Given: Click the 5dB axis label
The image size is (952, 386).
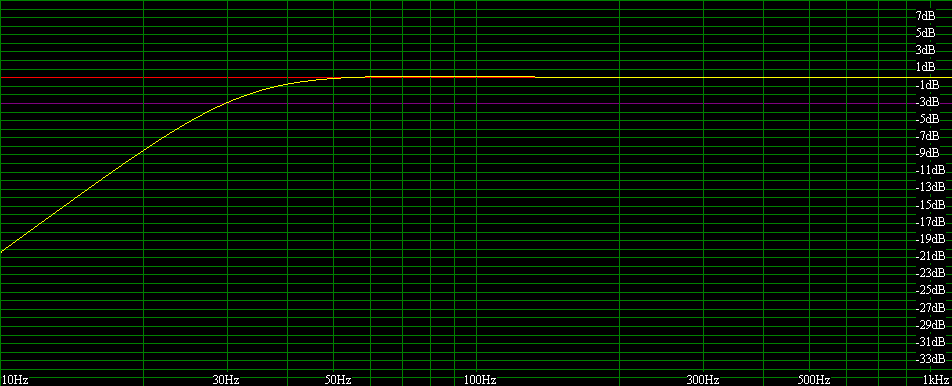Looking at the screenshot, I should click(925, 32).
